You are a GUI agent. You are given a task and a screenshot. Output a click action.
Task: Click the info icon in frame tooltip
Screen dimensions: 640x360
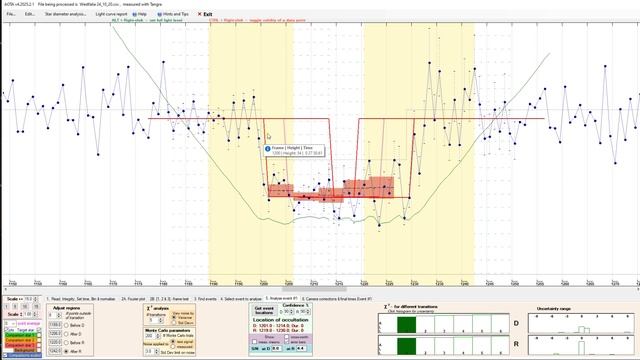pyautogui.click(x=268, y=149)
